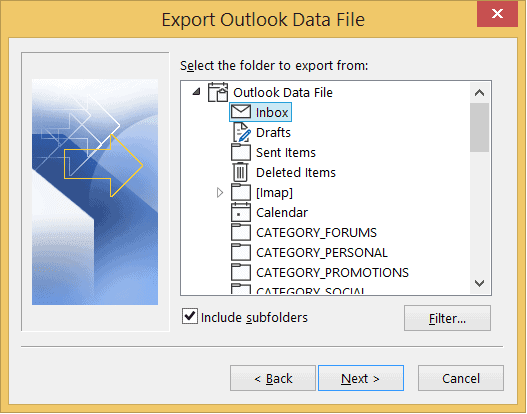Select the CATEGORY_PERSONAL label
This screenshot has width=527, height=414.
(x=322, y=252)
